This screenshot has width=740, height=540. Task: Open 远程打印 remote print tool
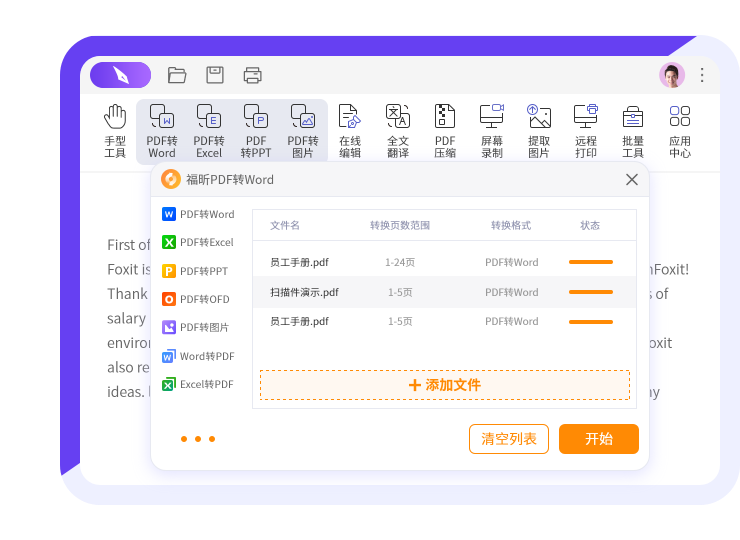tap(586, 131)
